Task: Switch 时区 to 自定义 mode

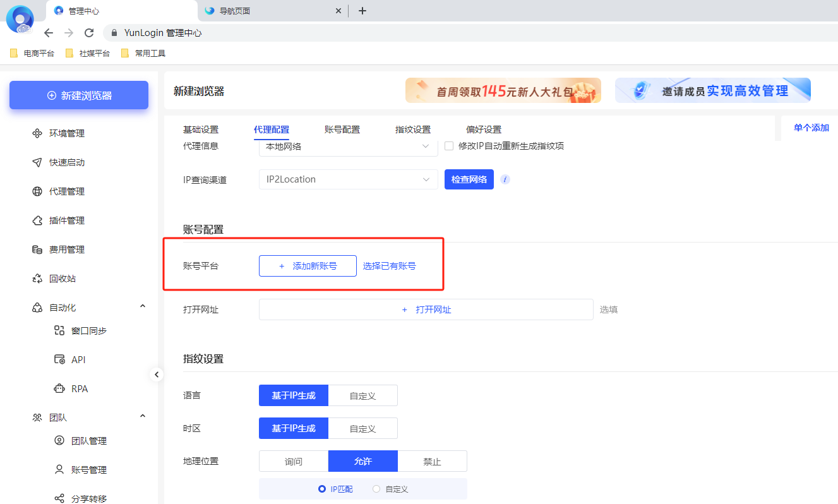Action: (363, 428)
